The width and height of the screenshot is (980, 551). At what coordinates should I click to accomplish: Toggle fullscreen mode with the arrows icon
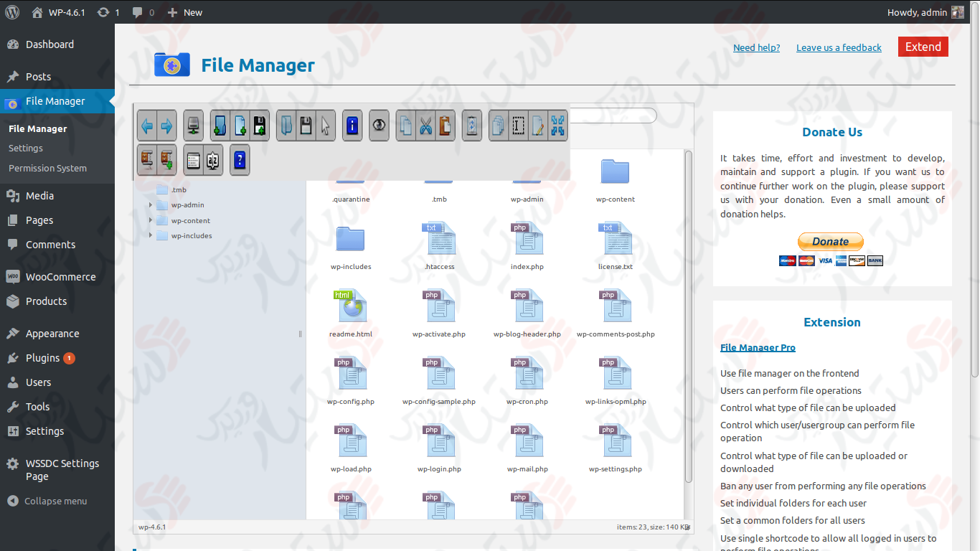pyautogui.click(x=559, y=125)
